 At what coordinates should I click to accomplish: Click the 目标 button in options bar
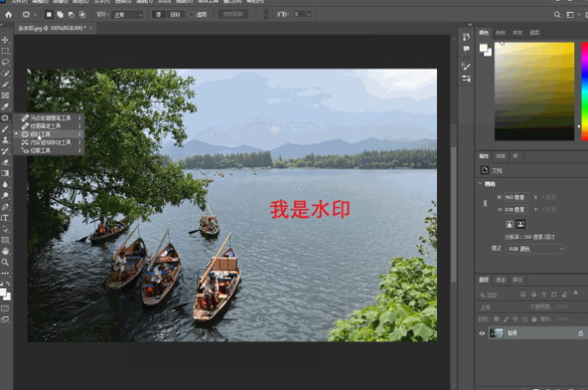pos(175,15)
